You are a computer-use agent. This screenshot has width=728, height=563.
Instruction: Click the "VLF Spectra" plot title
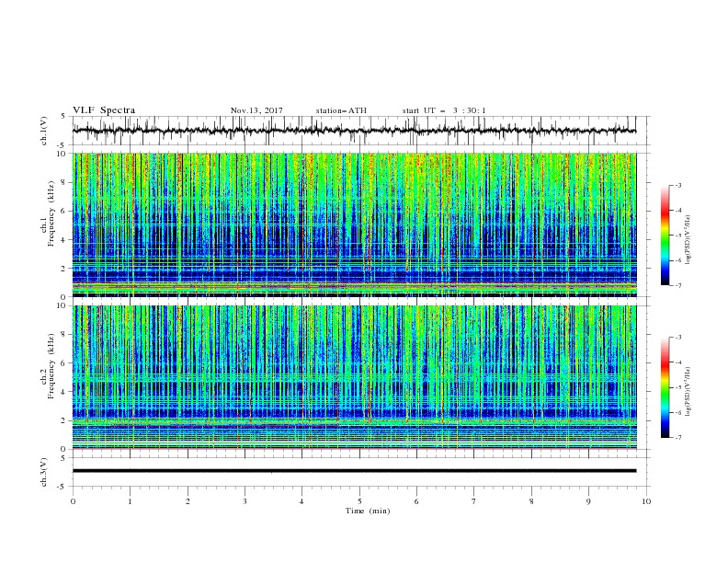104,110
